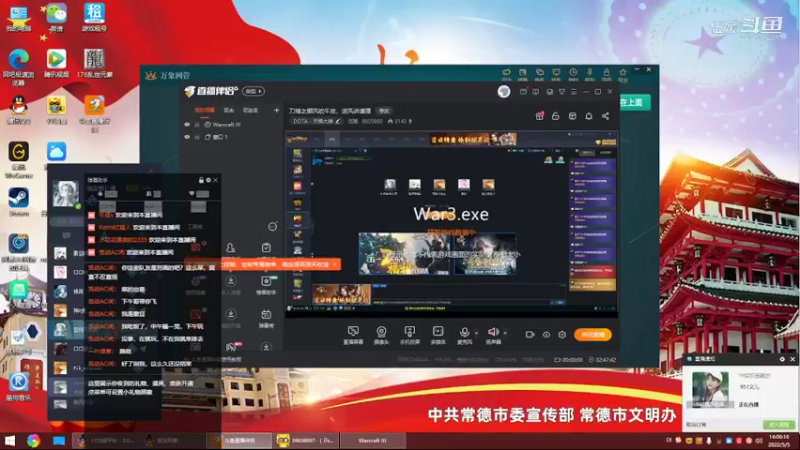Expand the speaker options arrow
The width and height of the screenshot is (800, 450).
505,333
